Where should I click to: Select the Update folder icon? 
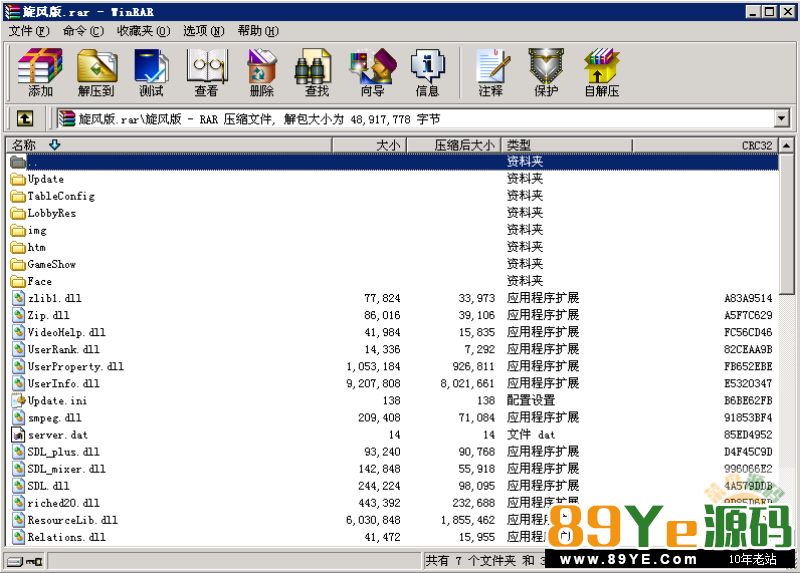coord(18,179)
